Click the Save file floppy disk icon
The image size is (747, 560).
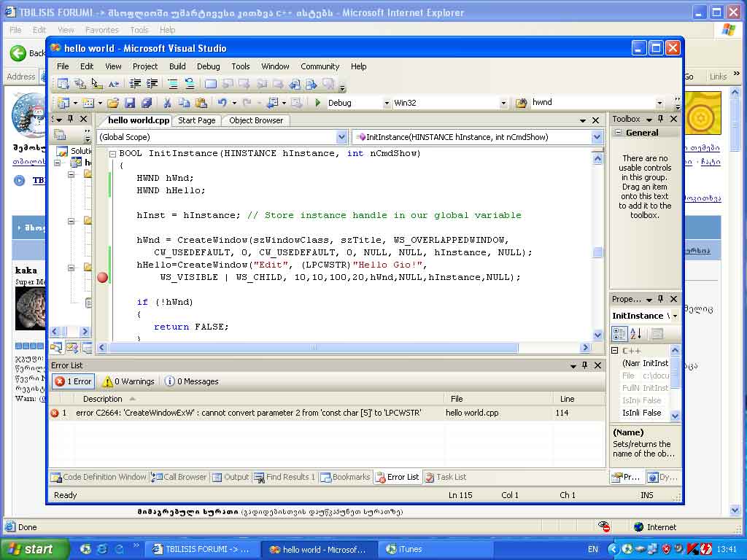tap(130, 102)
